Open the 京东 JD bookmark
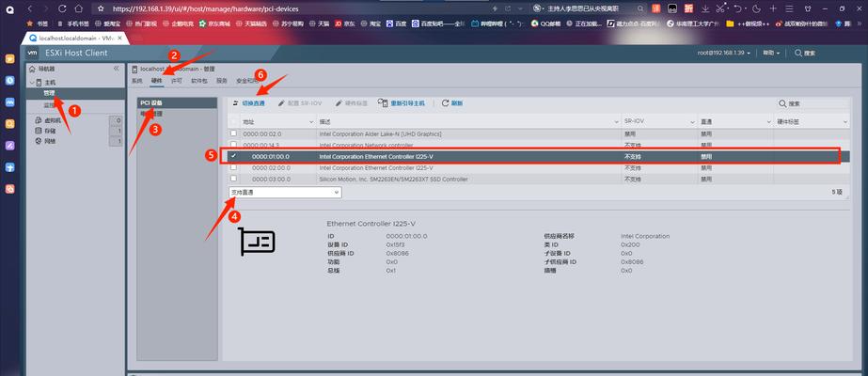868x376 pixels. click(x=345, y=23)
